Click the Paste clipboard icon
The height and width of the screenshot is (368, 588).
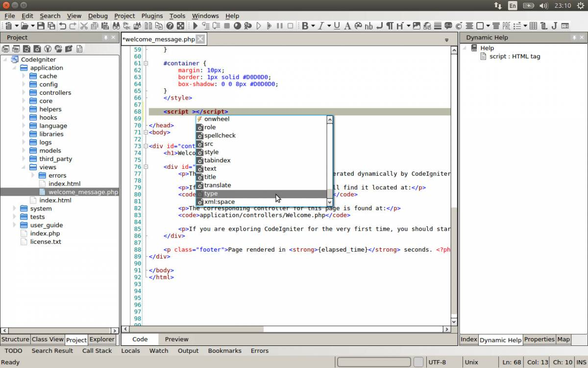[105, 26]
